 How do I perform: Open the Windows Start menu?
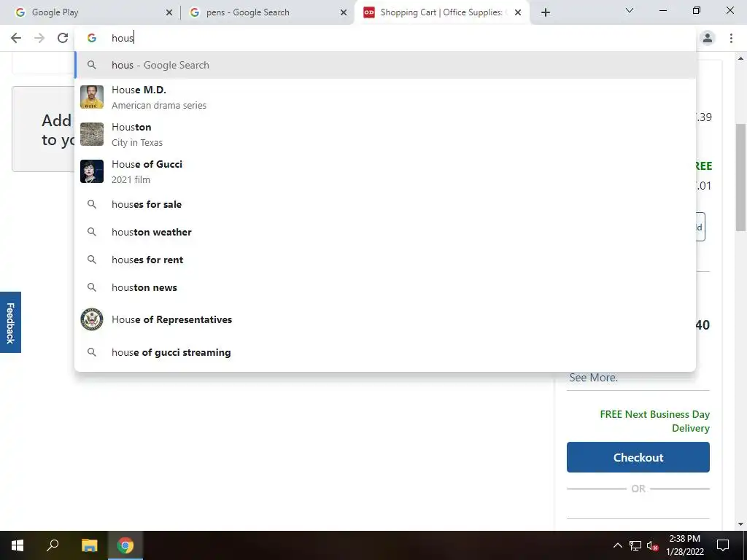pyautogui.click(x=18, y=545)
